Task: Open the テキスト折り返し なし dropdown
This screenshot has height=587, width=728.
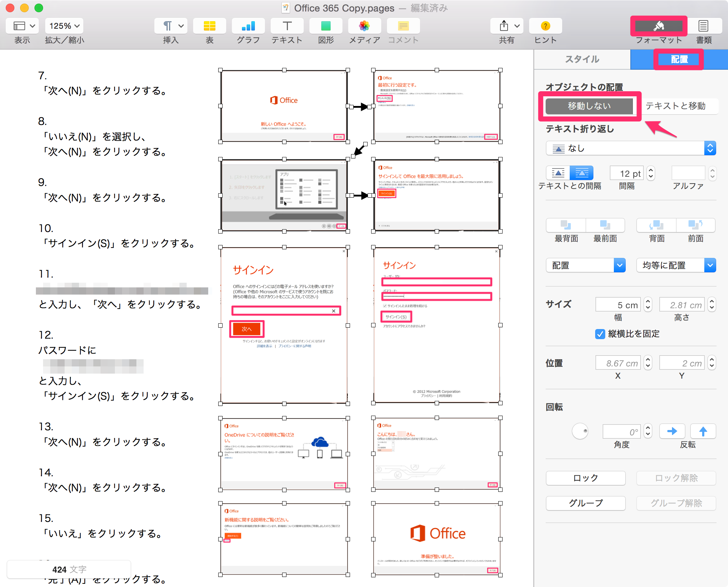Action: tap(631, 148)
